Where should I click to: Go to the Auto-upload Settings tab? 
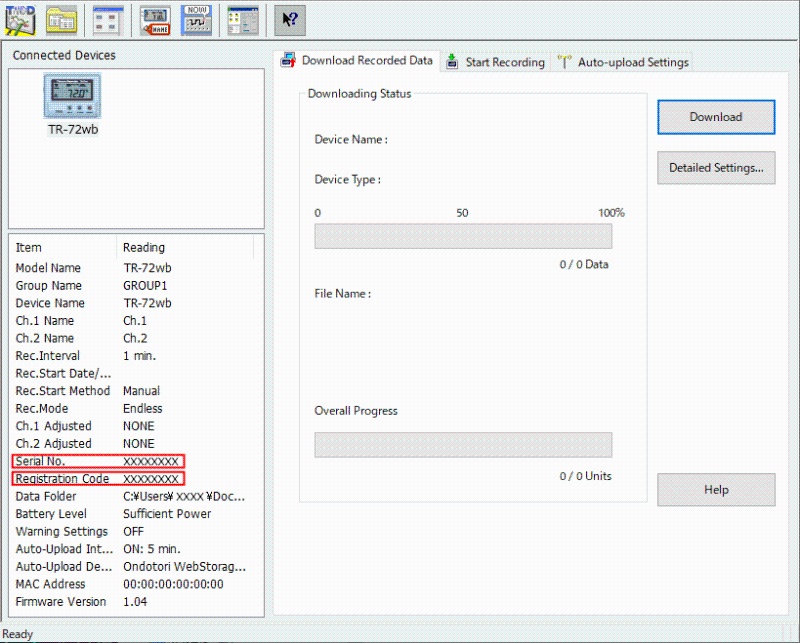click(x=623, y=62)
